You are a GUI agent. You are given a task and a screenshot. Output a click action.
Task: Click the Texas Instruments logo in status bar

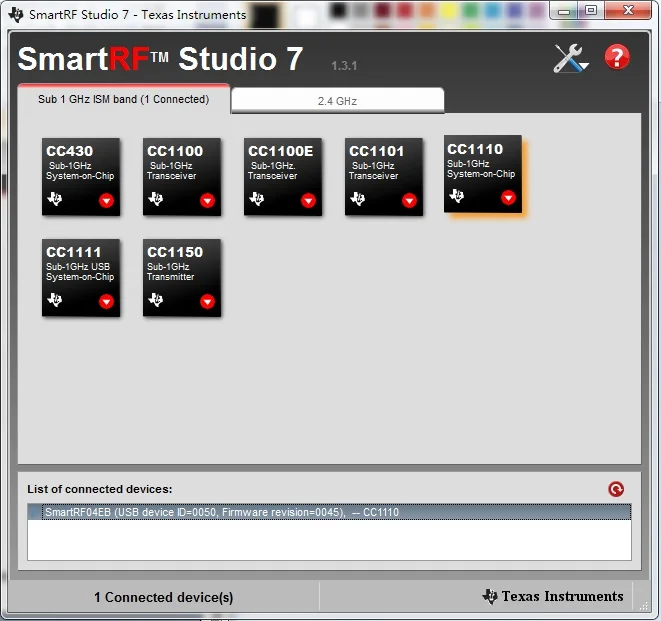coord(553,596)
